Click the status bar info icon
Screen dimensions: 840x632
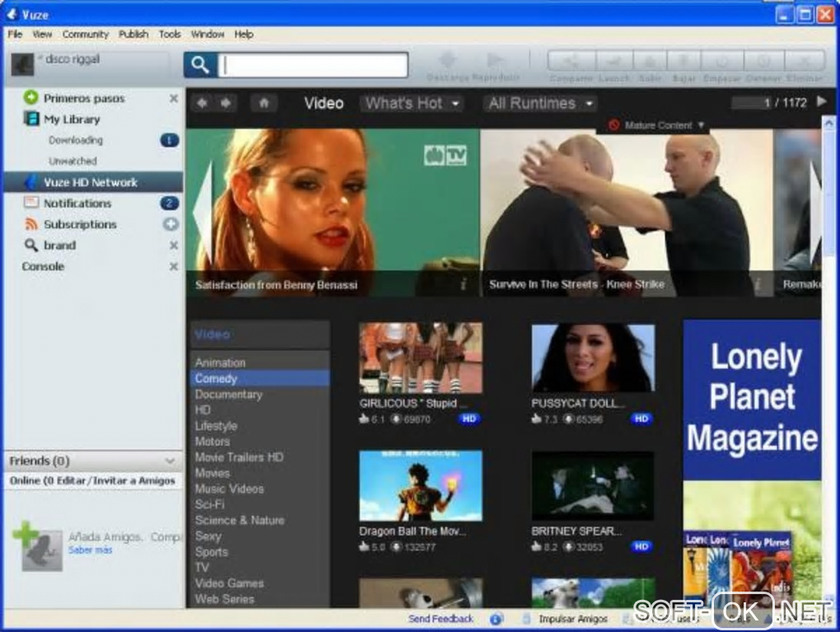(496, 619)
